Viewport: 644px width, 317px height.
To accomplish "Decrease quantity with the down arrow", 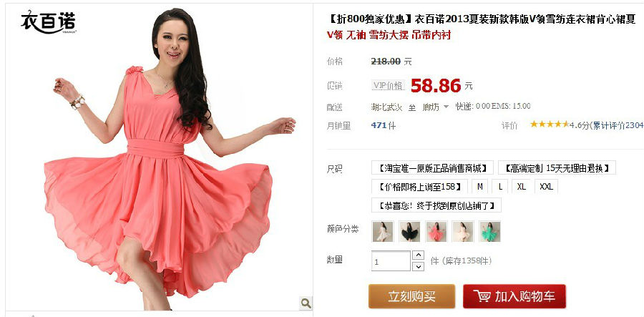I will tap(418, 266).
